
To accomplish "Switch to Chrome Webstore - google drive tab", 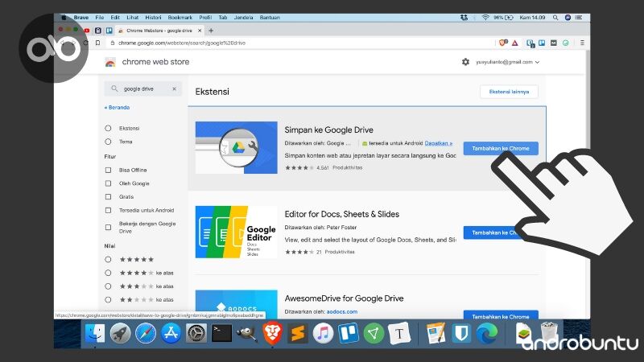I will point(159,31).
